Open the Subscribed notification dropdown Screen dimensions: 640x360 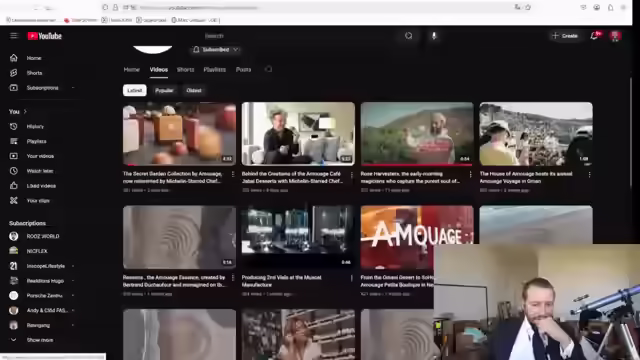click(x=216, y=50)
